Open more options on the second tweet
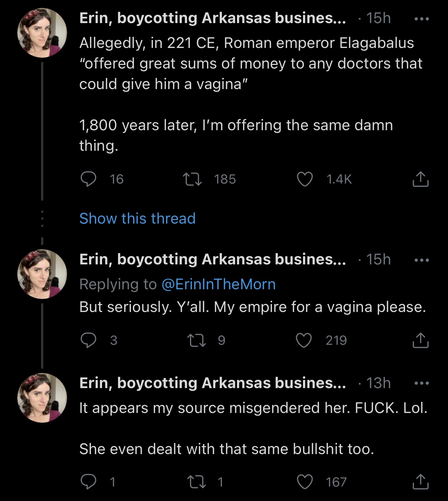The image size is (448, 501). [x=422, y=260]
